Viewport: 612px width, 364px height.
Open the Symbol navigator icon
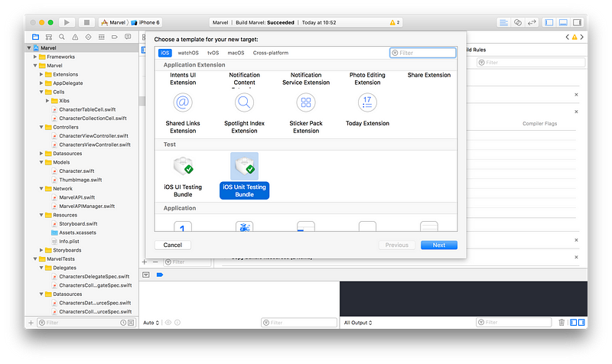49,37
